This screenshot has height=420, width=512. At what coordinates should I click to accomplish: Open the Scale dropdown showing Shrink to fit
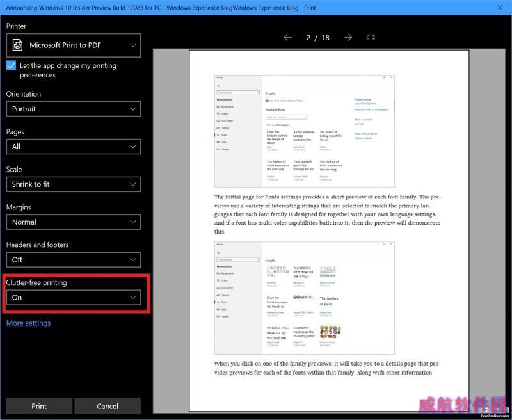point(74,184)
